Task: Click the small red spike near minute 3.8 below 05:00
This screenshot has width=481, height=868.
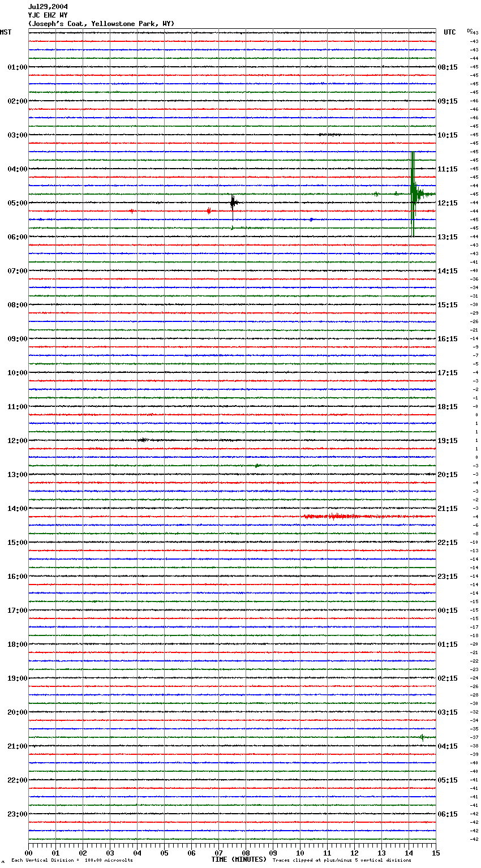Action: tap(131, 211)
